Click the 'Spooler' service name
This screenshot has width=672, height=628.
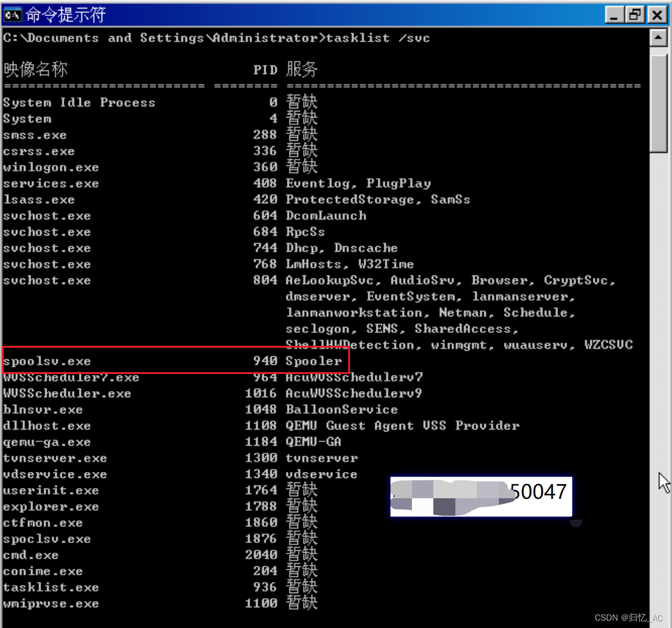(314, 361)
